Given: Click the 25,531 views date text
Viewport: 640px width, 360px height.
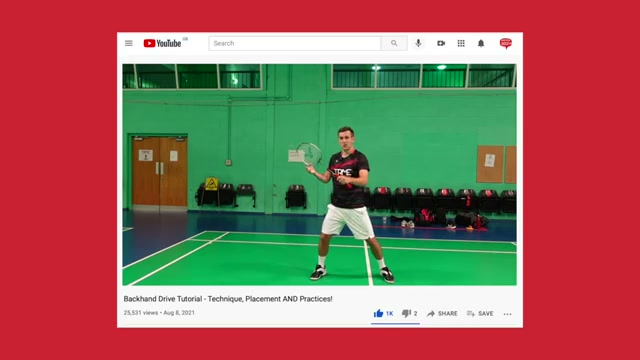Looking at the screenshot, I should point(159,313).
